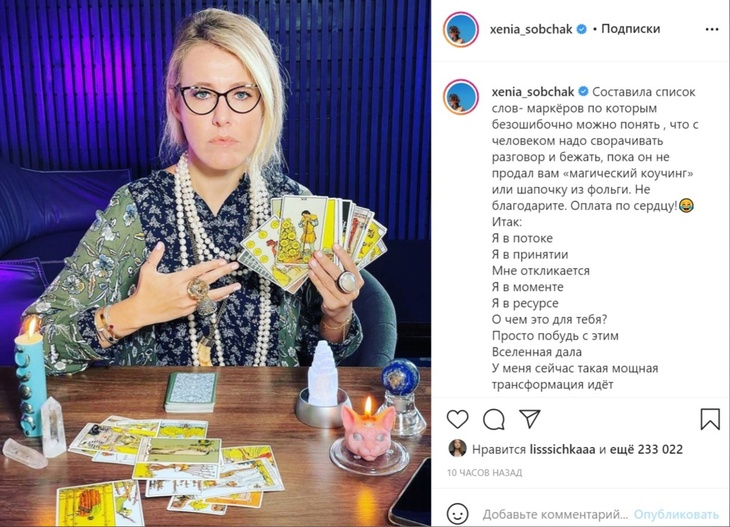Open comments via speech bubble icon

[493, 419]
